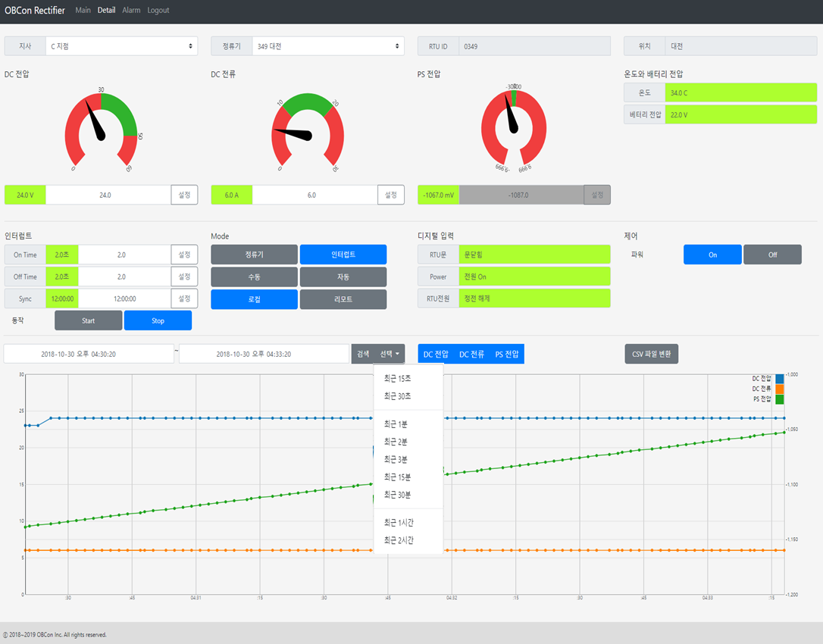The image size is (823, 644).
Task: Toggle the 선택 range dropdown
Action: tap(390, 354)
